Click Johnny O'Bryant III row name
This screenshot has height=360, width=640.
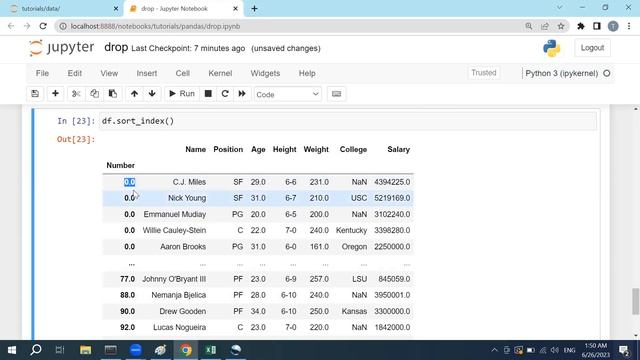174,279
